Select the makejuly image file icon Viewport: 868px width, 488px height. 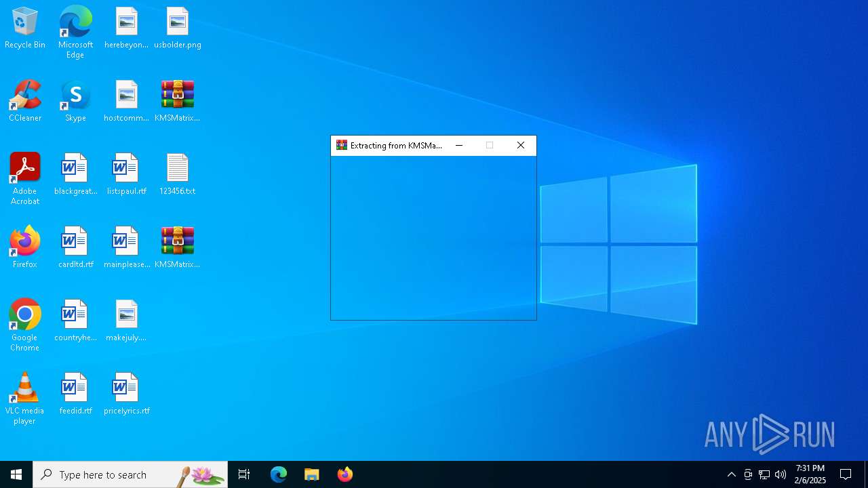pyautogui.click(x=126, y=321)
